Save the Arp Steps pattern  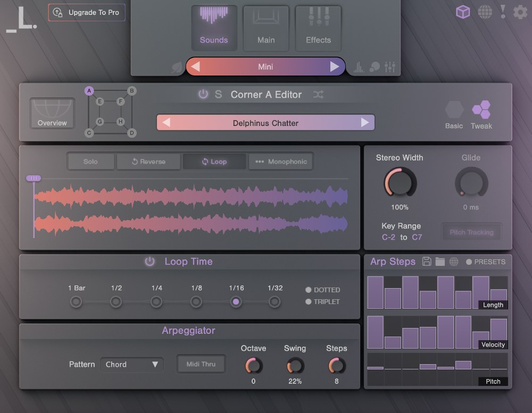tap(427, 262)
